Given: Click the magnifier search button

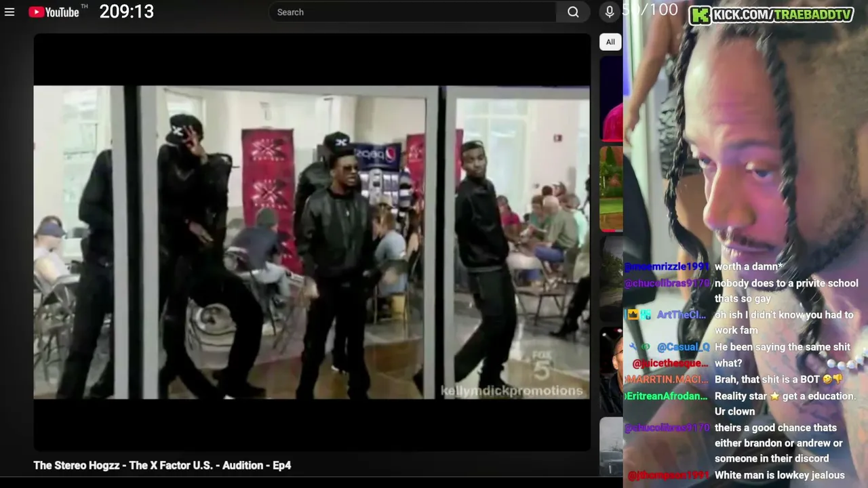Looking at the screenshot, I should pyautogui.click(x=573, y=12).
